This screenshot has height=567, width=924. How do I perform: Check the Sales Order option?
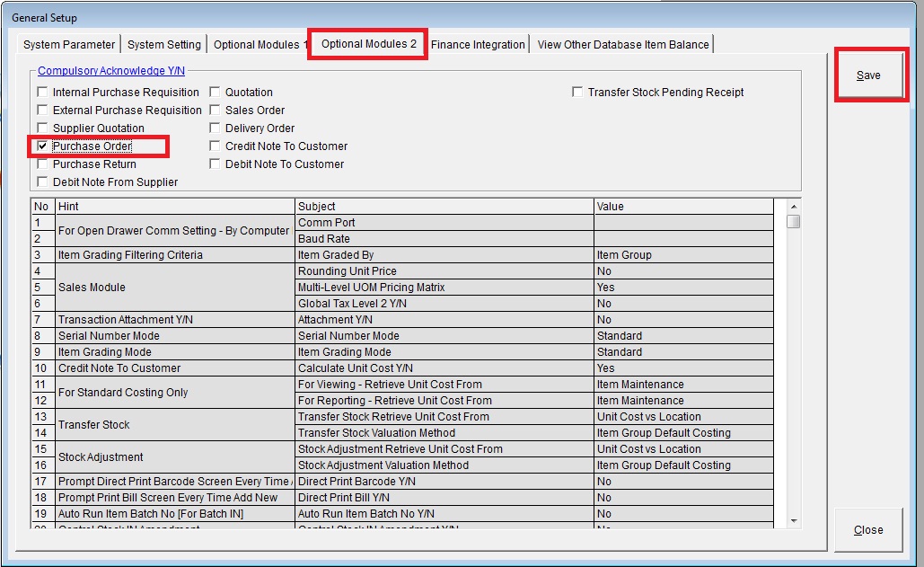(216, 111)
